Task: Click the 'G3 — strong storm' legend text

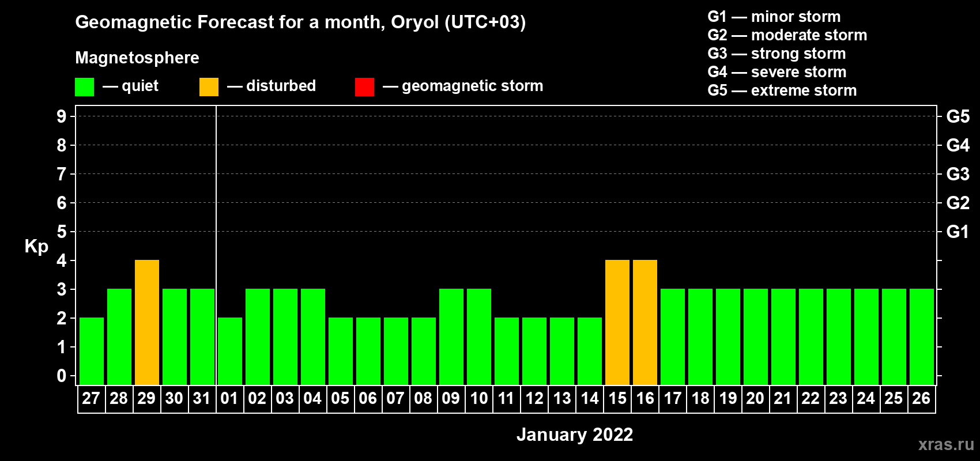Action: 777,54
